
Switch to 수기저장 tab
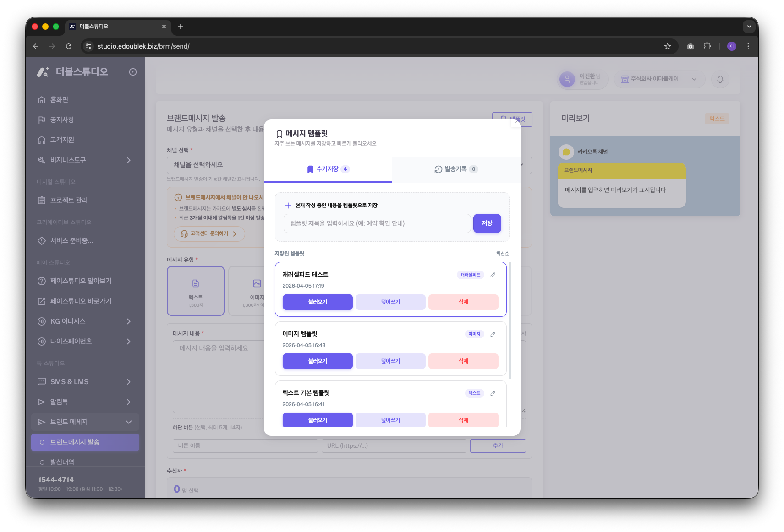coord(328,169)
